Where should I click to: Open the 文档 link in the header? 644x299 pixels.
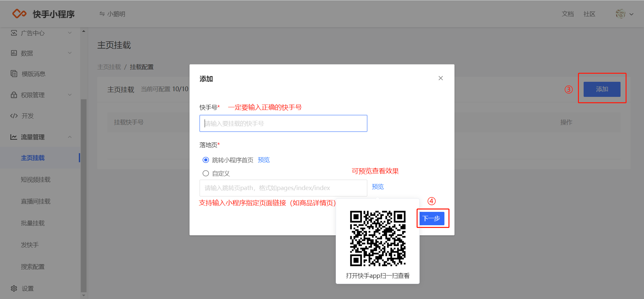568,14
